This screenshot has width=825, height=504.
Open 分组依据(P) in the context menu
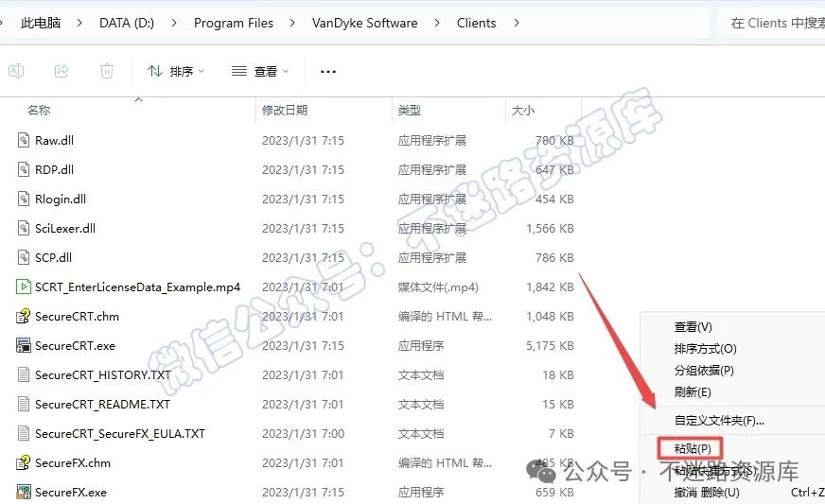click(x=704, y=371)
